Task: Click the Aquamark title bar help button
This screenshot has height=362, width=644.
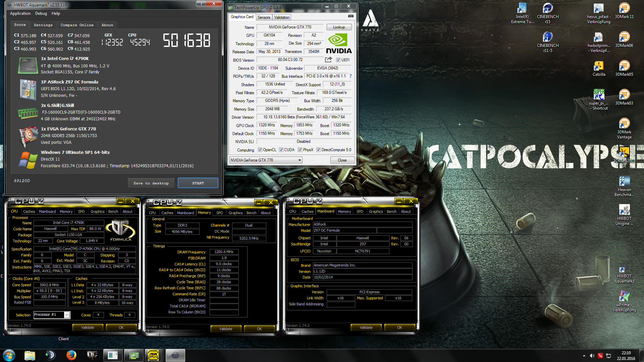Action: (x=201, y=3)
